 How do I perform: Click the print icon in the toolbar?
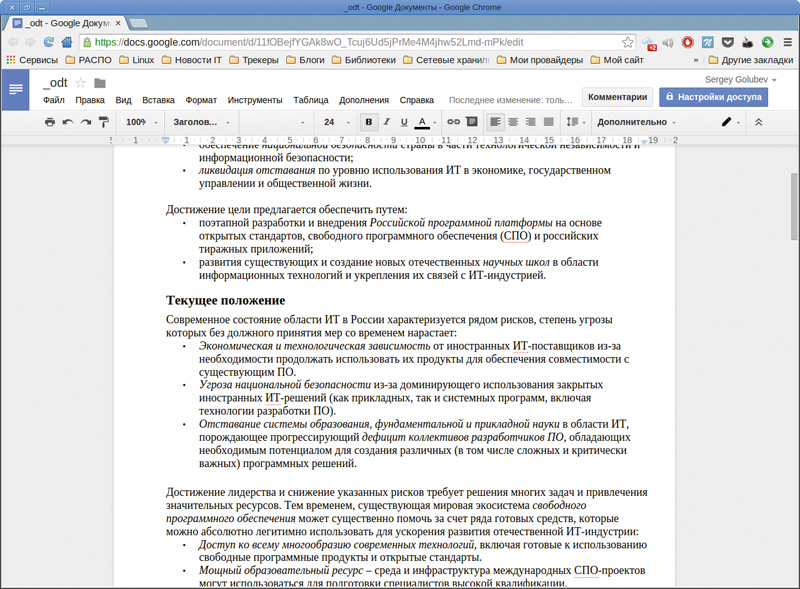coord(49,122)
